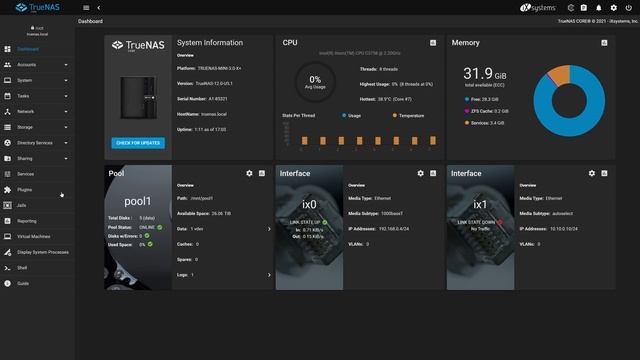The image size is (640, 360).
Task: Open settings gear in the top bar
Action: (613, 8)
